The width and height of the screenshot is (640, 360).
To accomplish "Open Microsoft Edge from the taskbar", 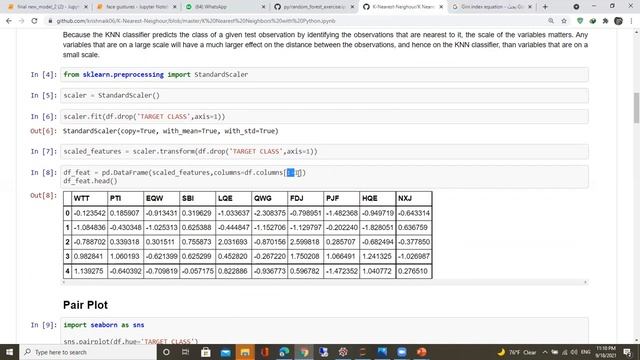I will (x=284, y=352).
